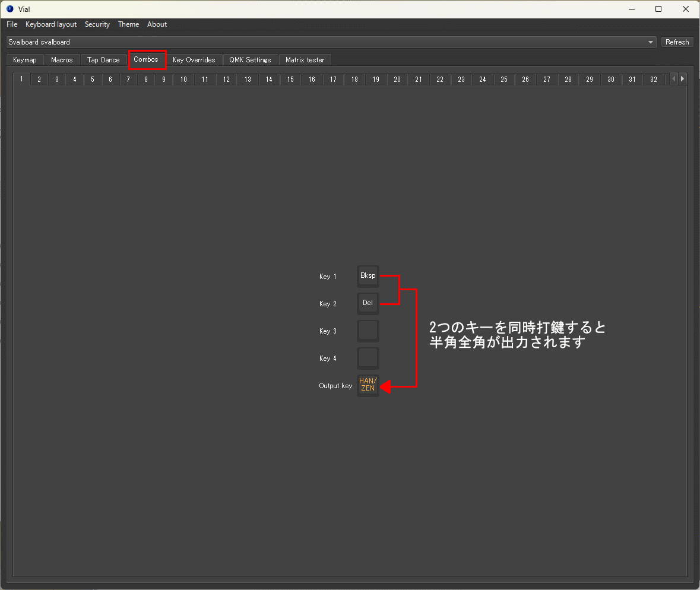Select combo tab 1
This screenshot has width=700, height=590.
pos(21,79)
